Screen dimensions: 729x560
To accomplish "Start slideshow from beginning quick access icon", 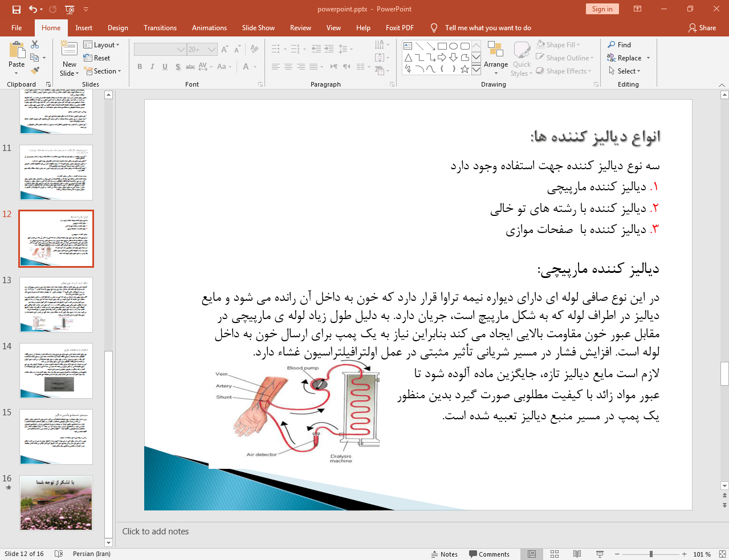I will tap(70, 9).
